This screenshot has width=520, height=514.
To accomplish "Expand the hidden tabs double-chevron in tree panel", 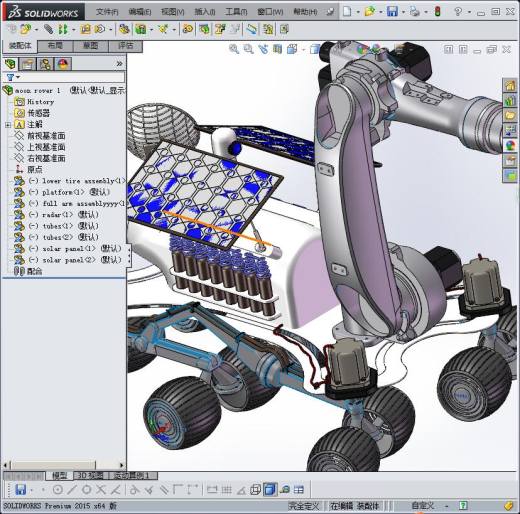I will 119,64.
